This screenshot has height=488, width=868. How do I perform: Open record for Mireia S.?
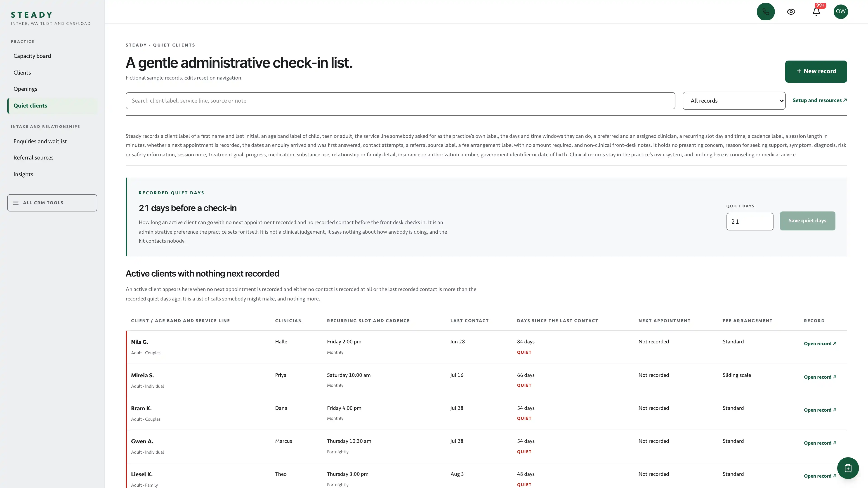(x=820, y=377)
